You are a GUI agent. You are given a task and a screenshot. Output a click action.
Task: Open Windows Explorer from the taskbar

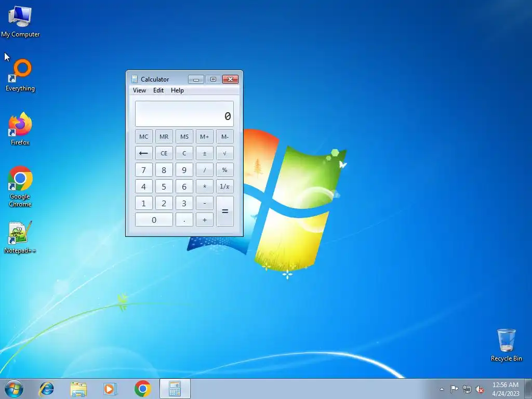click(x=78, y=389)
